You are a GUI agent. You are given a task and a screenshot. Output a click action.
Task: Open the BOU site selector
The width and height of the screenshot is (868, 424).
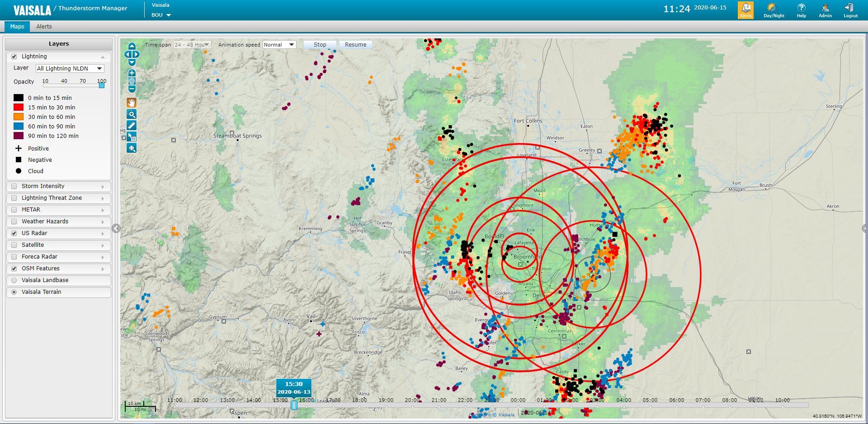[x=161, y=15]
